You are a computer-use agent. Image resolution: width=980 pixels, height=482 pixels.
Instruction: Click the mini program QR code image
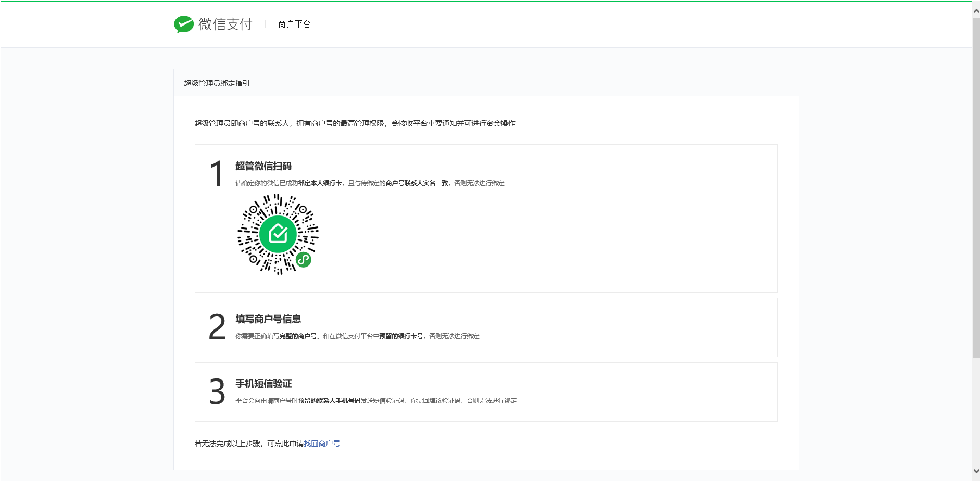pyautogui.click(x=278, y=234)
